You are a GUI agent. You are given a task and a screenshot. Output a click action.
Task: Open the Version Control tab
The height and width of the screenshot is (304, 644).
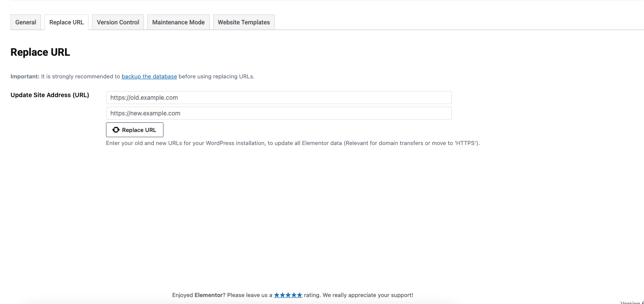(118, 22)
